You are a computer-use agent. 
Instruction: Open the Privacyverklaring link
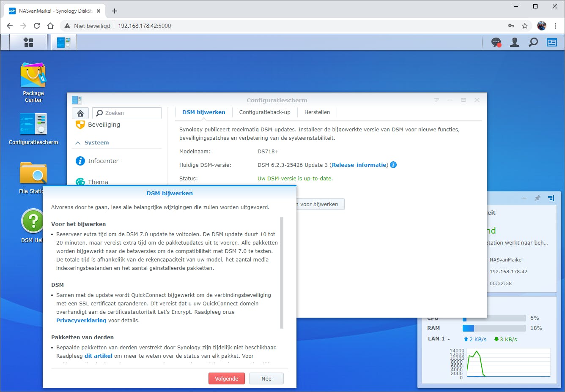pyautogui.click(x=81, y=321)
